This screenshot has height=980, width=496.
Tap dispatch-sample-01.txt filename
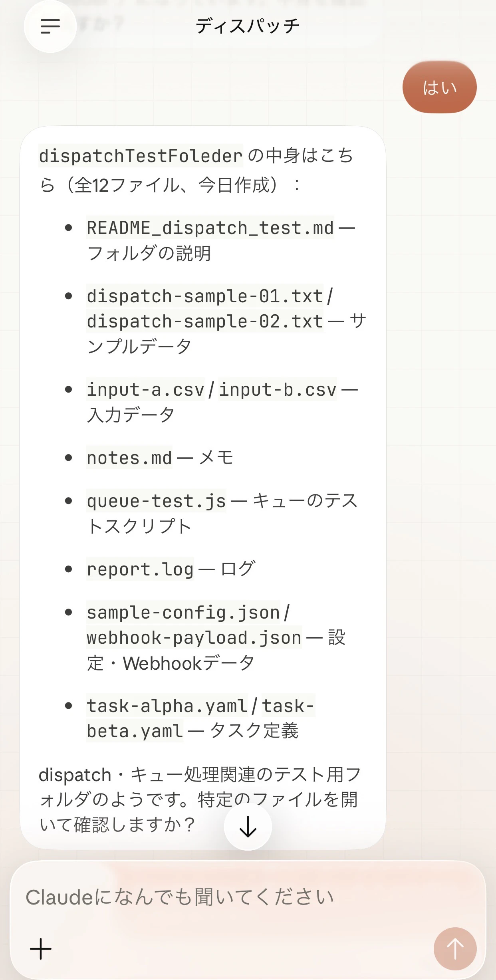(x=205, y=296)
